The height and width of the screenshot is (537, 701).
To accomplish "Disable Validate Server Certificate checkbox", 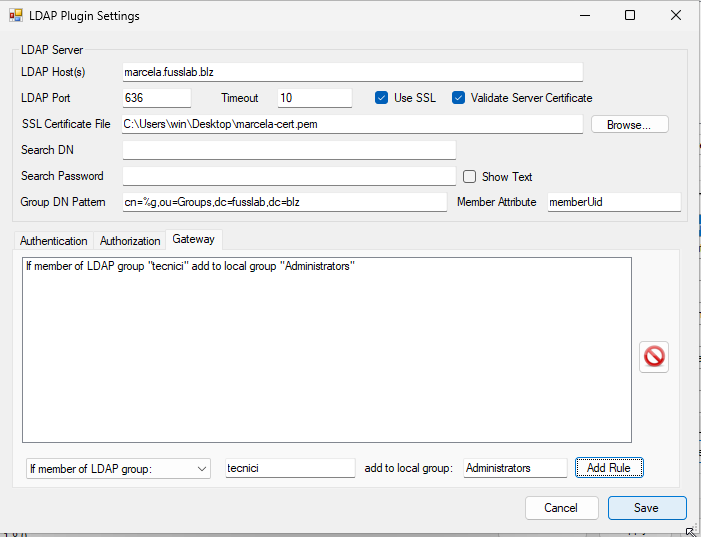I will pos(458,97).
